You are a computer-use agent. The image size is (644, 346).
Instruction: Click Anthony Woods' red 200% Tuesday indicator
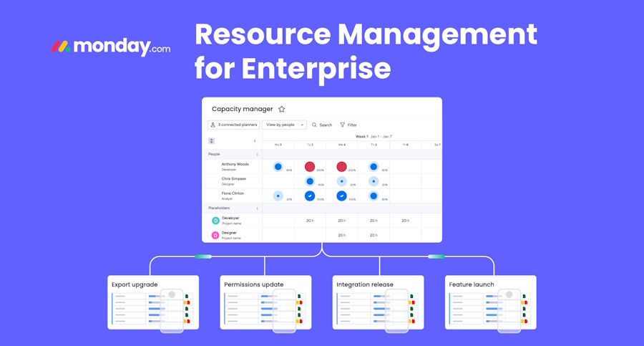309,167
